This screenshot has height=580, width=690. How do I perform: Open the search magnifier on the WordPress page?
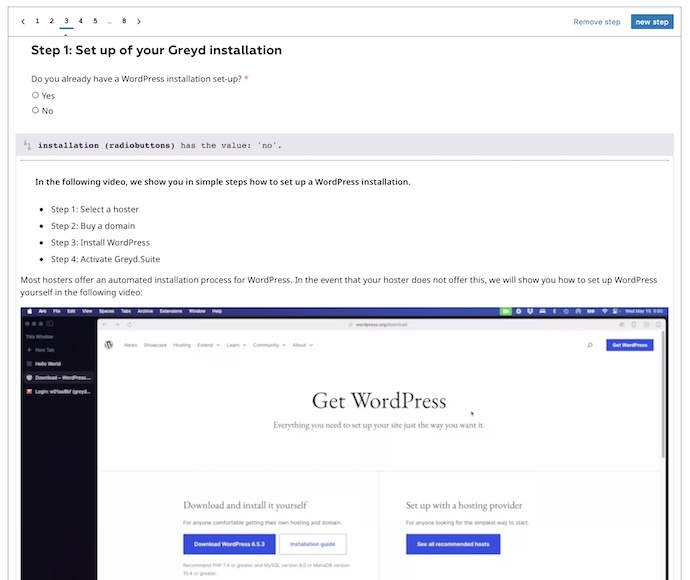[590, 345]
